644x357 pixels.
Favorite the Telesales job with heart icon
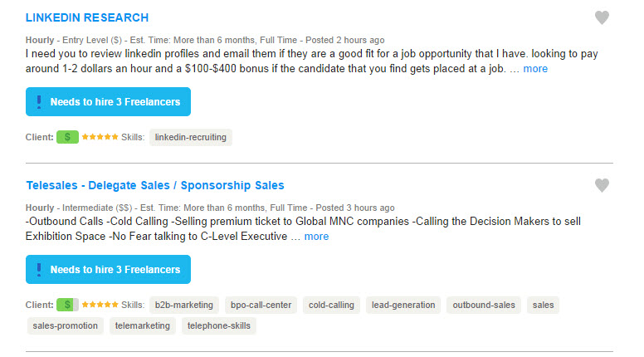coord(602,185)
